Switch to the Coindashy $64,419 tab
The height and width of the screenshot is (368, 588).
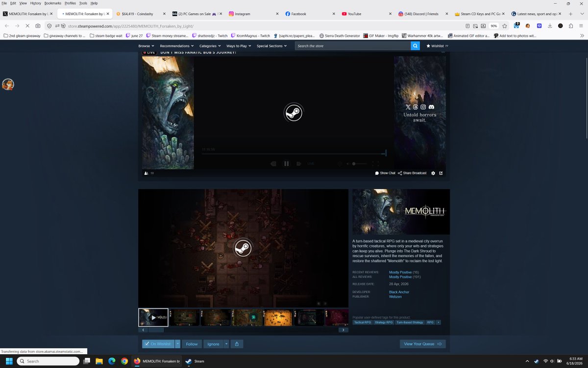(x=141, y=14)
